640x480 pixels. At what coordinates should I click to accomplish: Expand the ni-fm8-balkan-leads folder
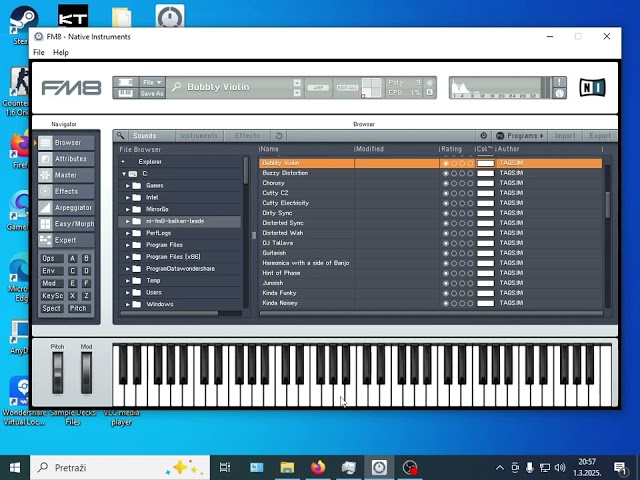tap(128, 221)
